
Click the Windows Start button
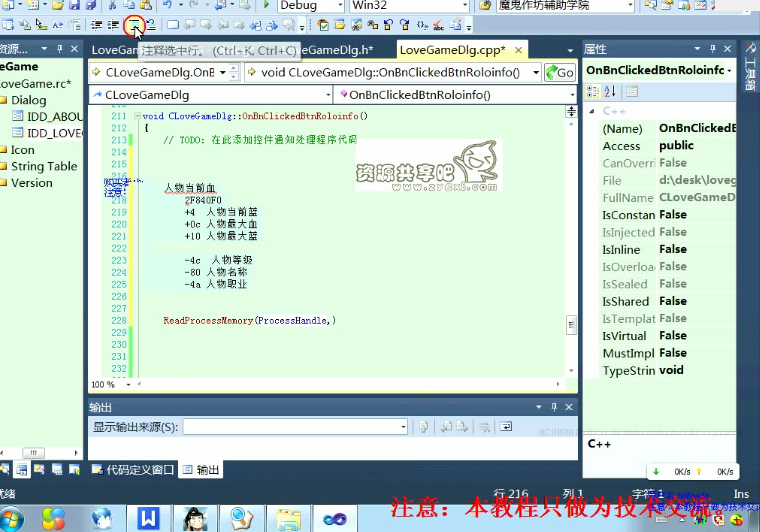click(x=12, y=519)
